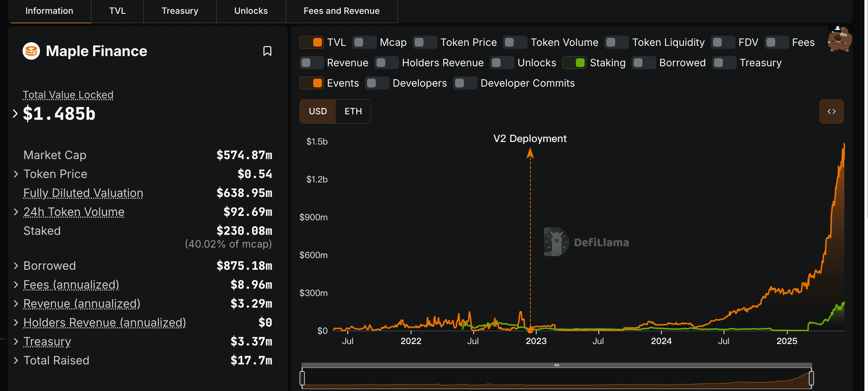
Task: Turn on the Revenue toggle
Action: pos(312,63)
